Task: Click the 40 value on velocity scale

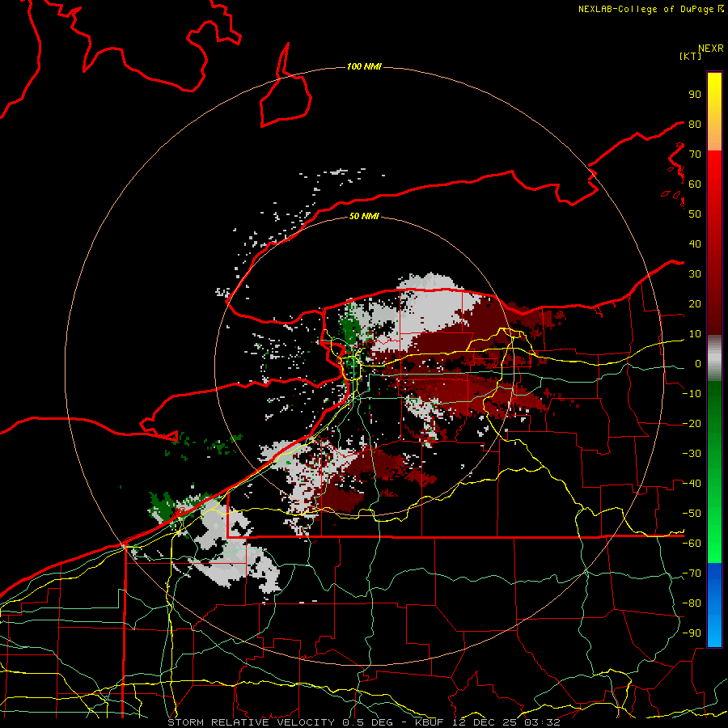Action: (x=695, y=244)
